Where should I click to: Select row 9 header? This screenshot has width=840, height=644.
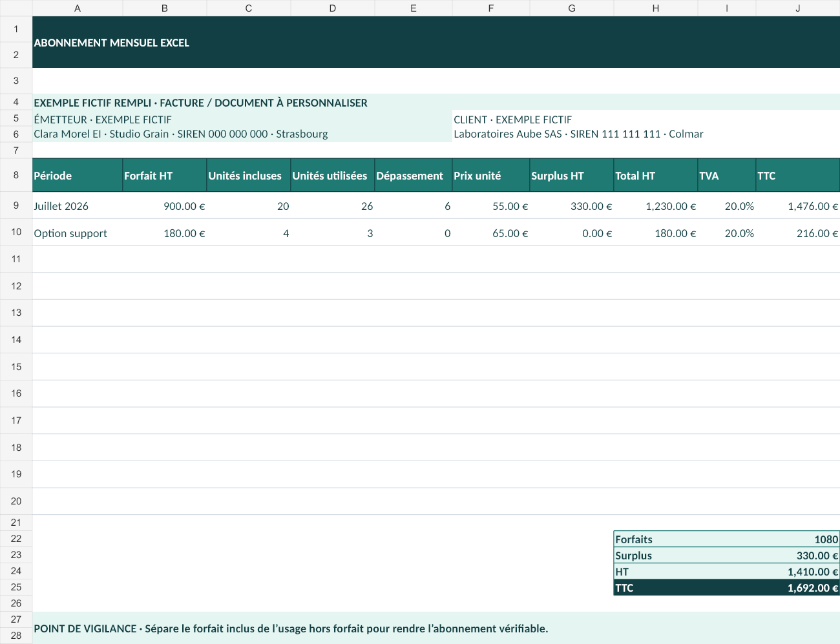pyautogui.click(x=16, y=205)
